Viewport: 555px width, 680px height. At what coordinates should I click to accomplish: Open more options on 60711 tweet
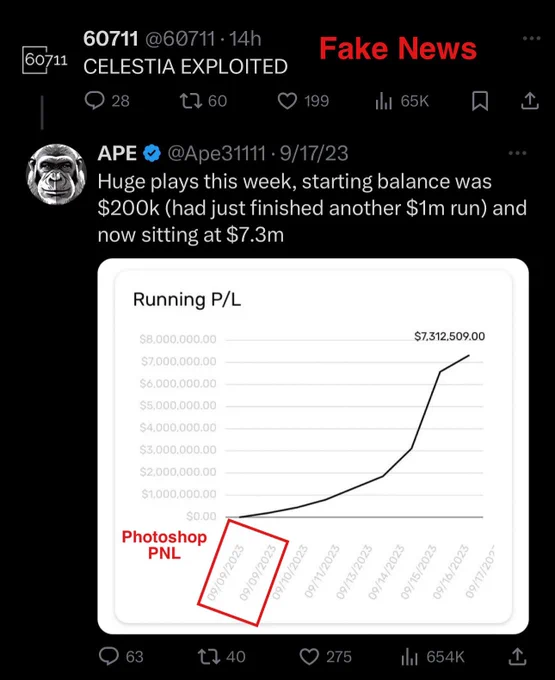tap(532, 38)
